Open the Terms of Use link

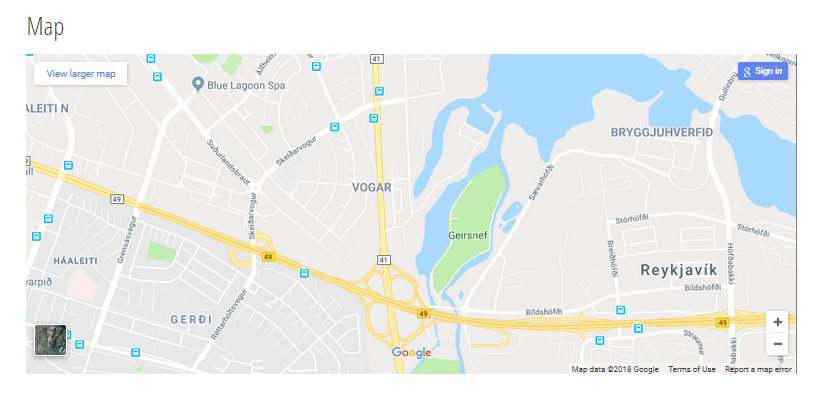tap(692, 369)
